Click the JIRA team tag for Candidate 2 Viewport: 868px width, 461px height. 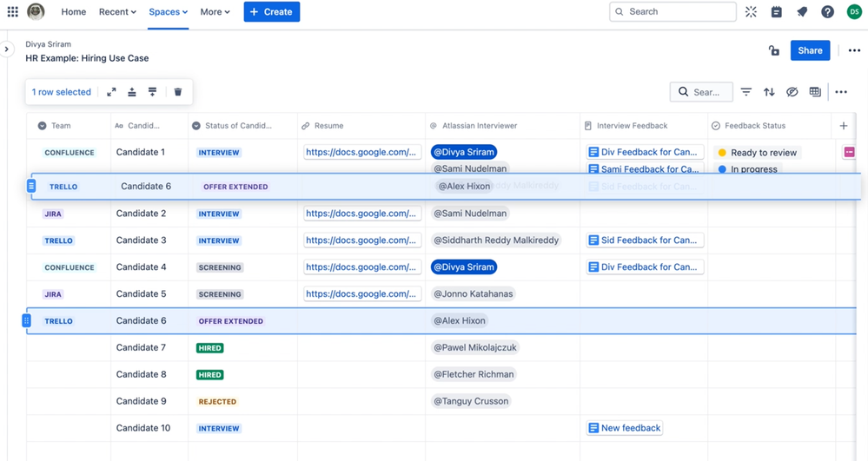point(53,214)
